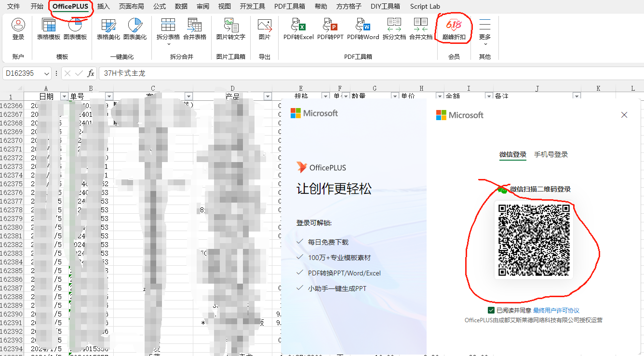
Task: Select the 合并表格 merge tables tool
Action: tap(195, 29)
